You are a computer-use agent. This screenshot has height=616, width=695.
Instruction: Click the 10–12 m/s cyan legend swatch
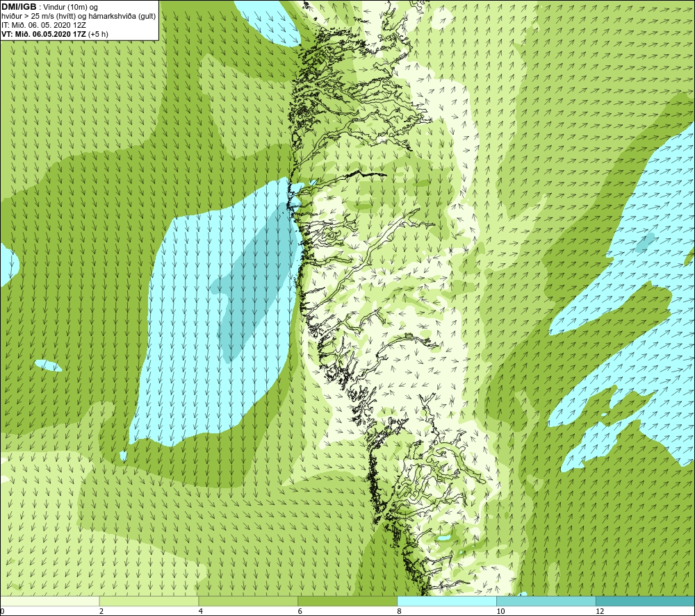[x=546, y=601]
